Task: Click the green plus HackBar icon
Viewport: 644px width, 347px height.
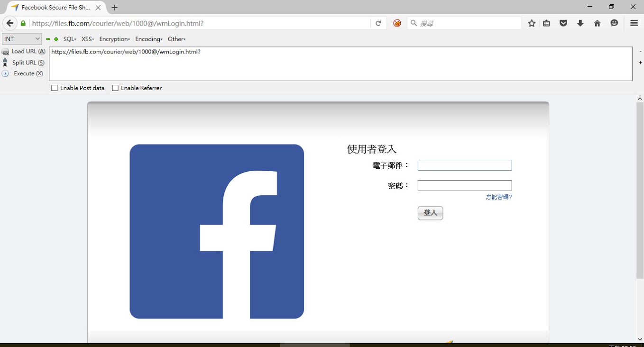Action: (56, 39)
